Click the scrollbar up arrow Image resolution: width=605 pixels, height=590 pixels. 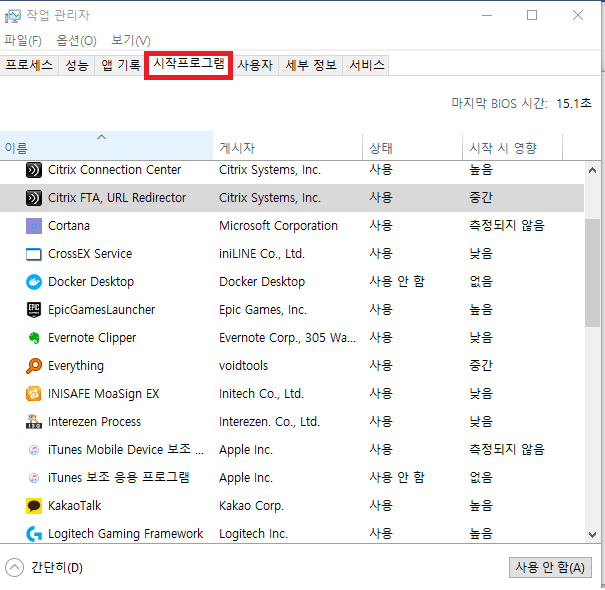[592, 170]
